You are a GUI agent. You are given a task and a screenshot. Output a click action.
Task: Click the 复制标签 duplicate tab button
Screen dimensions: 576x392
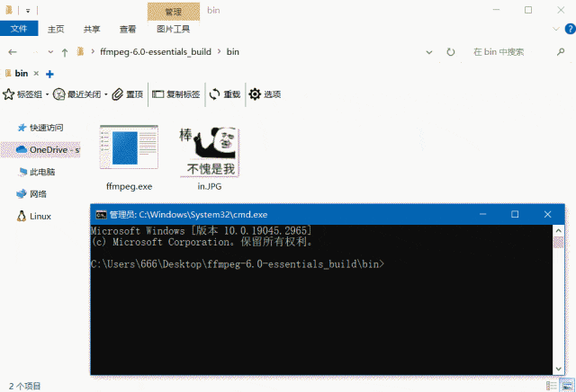175,94
